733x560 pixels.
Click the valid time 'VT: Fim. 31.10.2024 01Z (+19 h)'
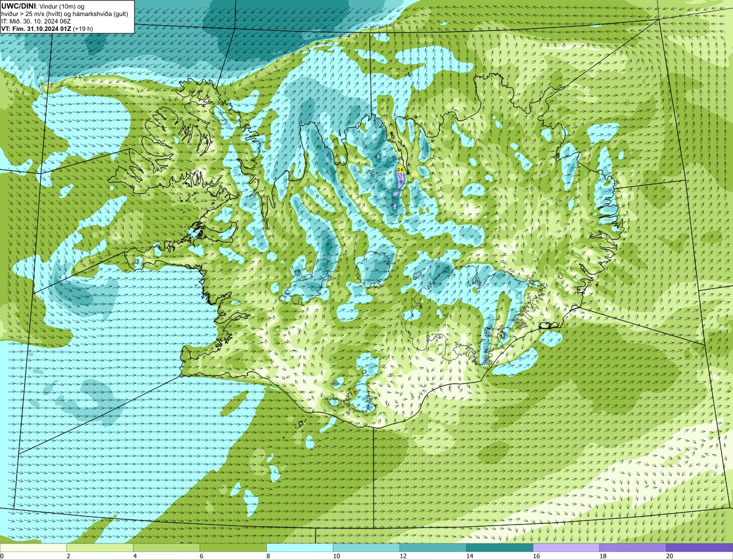click(47, 28)
